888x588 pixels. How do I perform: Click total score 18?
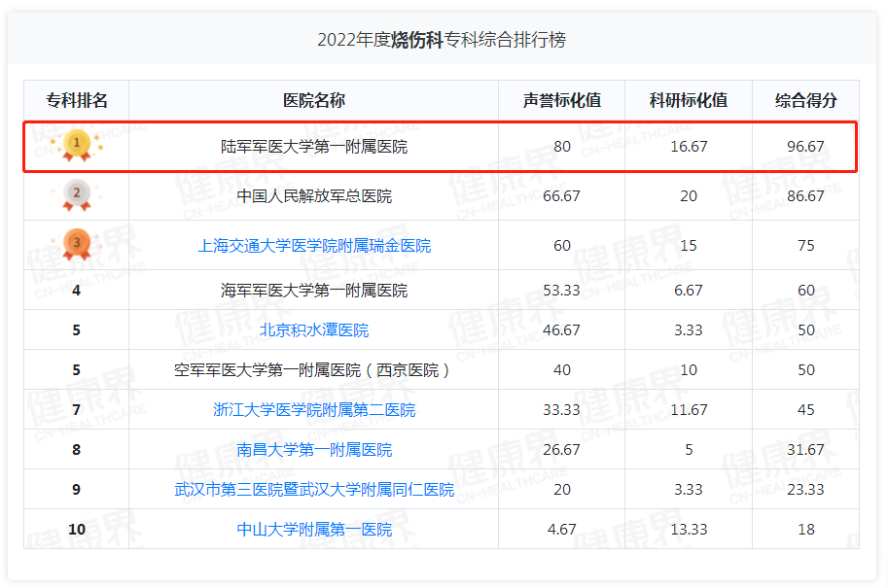806,530
